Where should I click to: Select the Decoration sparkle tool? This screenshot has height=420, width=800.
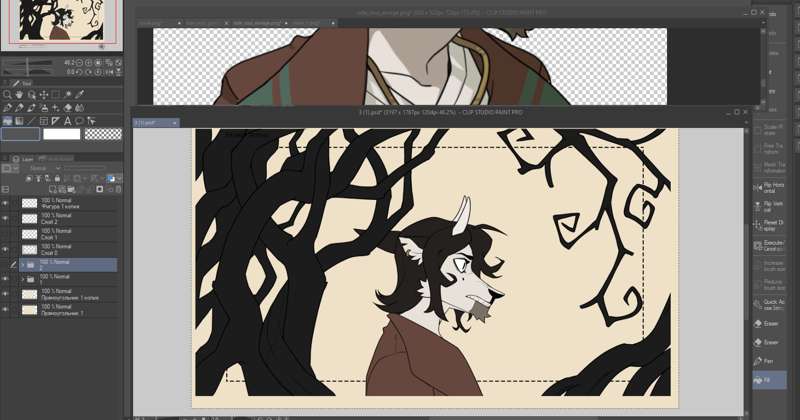(56, 108)
